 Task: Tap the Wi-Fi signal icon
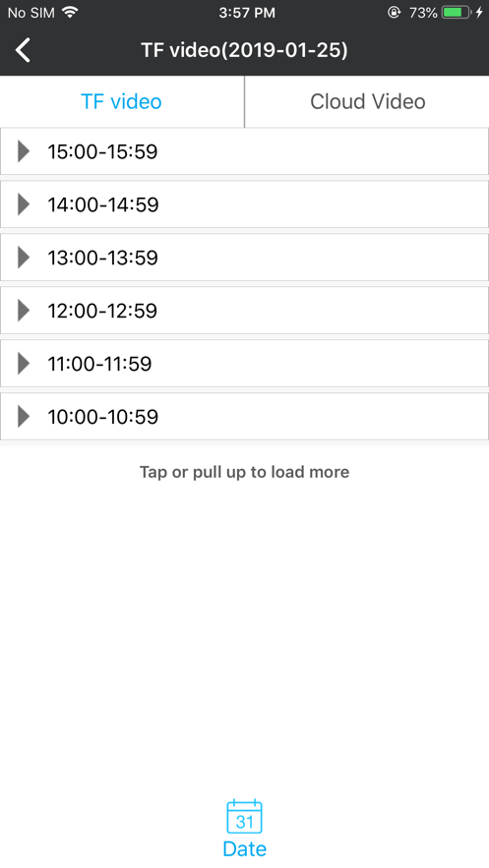tap(70, 12)
